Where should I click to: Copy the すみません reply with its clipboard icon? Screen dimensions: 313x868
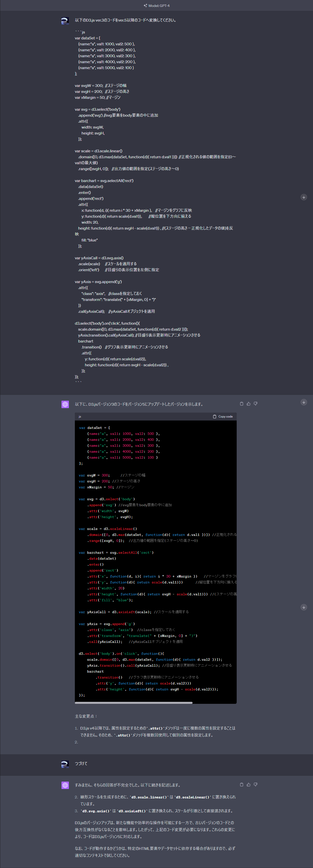(241, 785)
